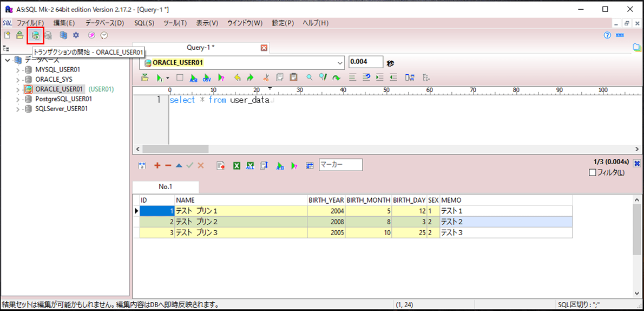Close the Query-1 tab with red X
Screen dimensions: 644x311
264,48
